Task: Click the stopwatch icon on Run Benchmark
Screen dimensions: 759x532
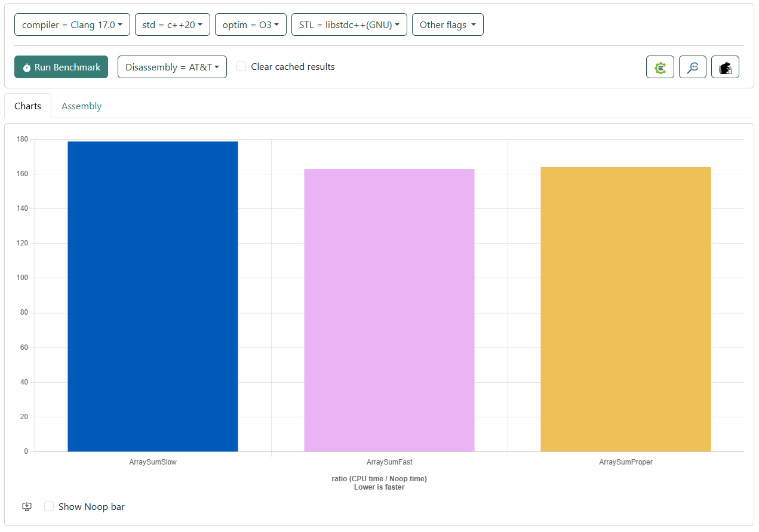Action: 27,67
